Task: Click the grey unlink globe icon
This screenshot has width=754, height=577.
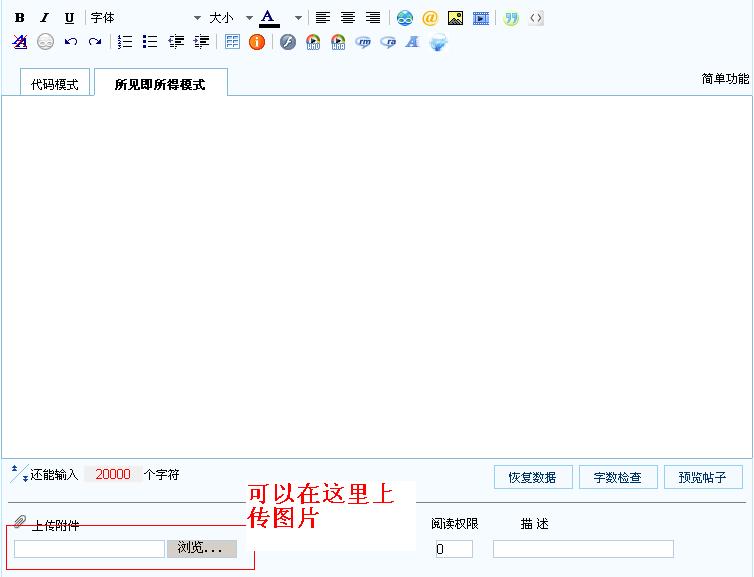Action: coord(45,42)
